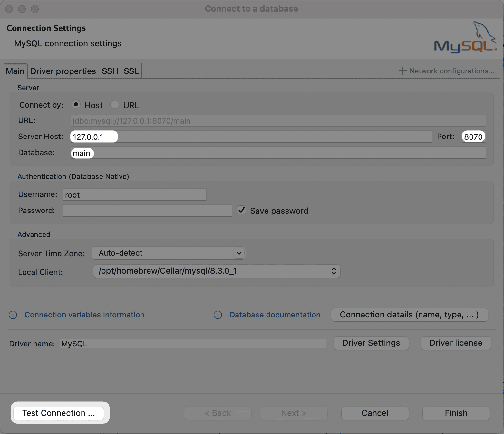Click the plus icon beside Network configurations
This screenshot has height=434, width=504.
pyautogui.click(x=402, y=71)
